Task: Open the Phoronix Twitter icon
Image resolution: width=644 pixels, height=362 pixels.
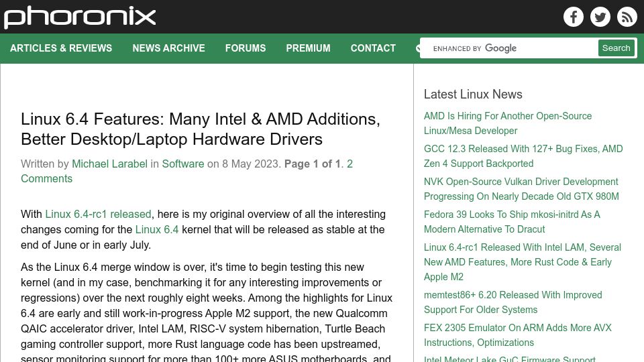Action: point(600,17)
